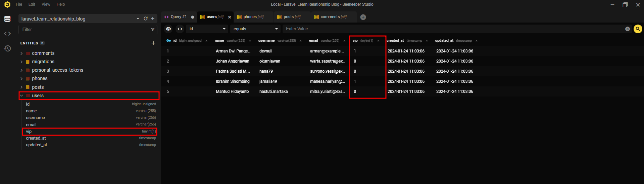Viewport: 644px width, 184px height.
Task: Run the table filter search button
Action: (x=638, y=29)
